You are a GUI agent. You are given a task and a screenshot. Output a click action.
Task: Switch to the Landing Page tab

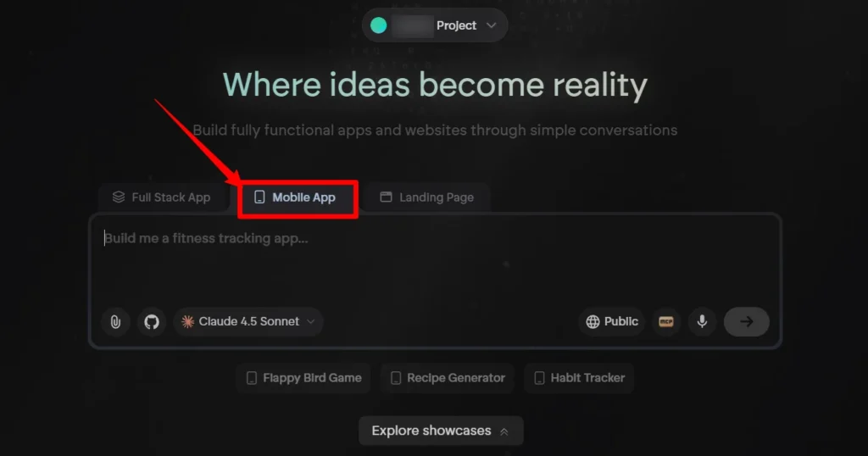(427, 197)
